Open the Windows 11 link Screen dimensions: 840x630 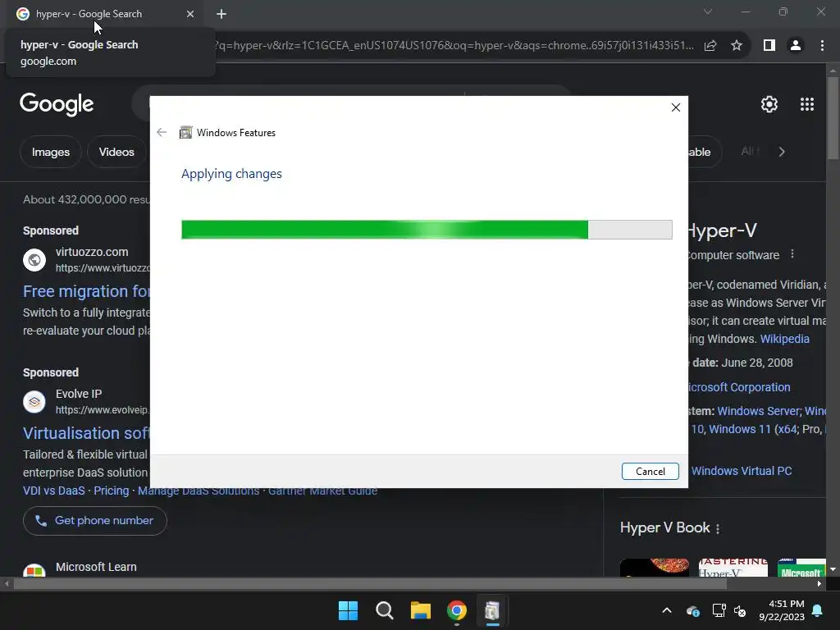click(x=739, y=429)
